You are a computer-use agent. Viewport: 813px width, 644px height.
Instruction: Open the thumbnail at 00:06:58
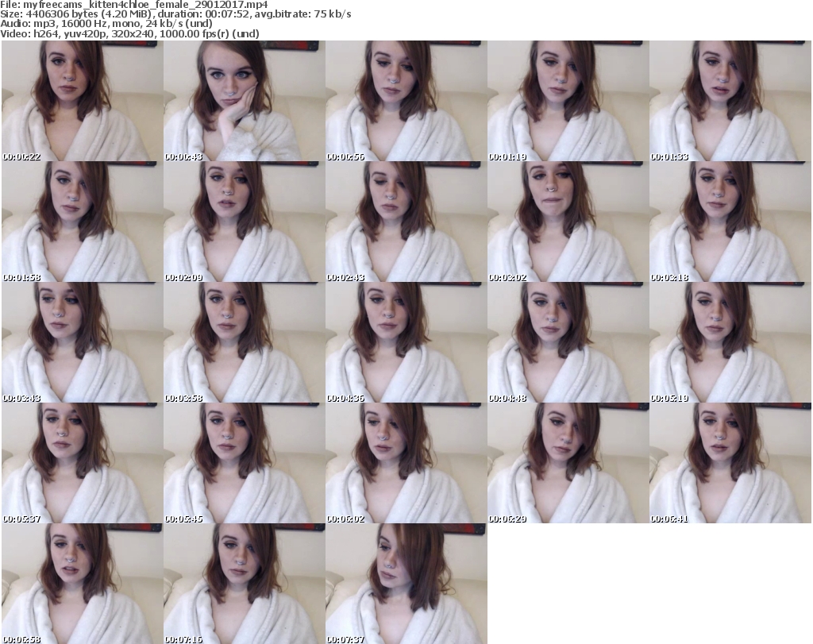(82, 584)
